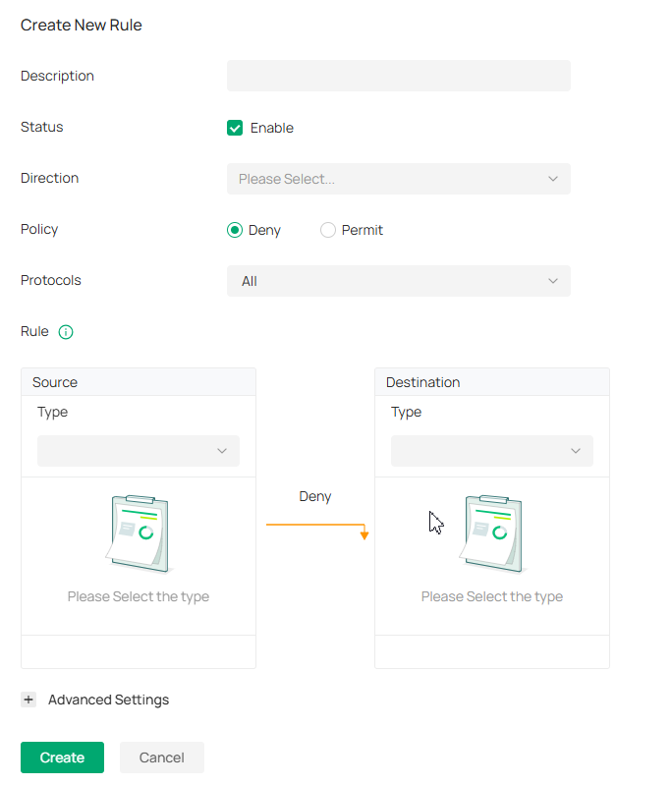Click the Cancel button
This screenshot has height=785, width=672.
click(x=162, y=757)
